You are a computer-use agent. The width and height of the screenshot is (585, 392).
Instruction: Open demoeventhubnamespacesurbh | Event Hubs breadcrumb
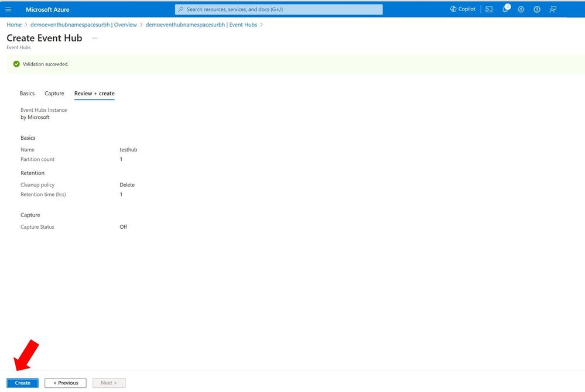click(201, 25)
